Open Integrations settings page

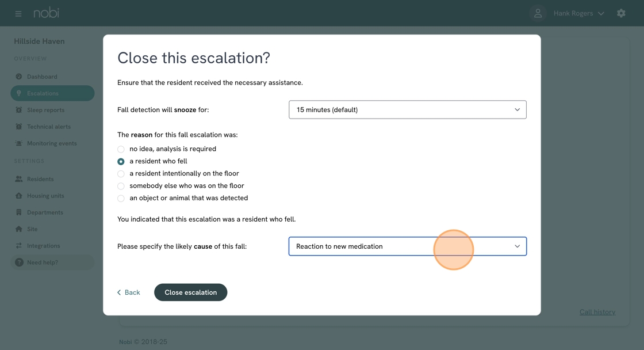pos(52,246)
